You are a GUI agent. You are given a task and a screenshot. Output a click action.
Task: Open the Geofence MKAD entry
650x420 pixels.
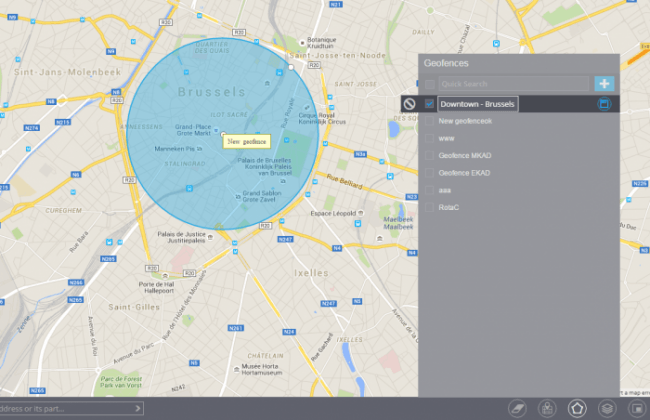pyautogui.click(x=465, y=155)
